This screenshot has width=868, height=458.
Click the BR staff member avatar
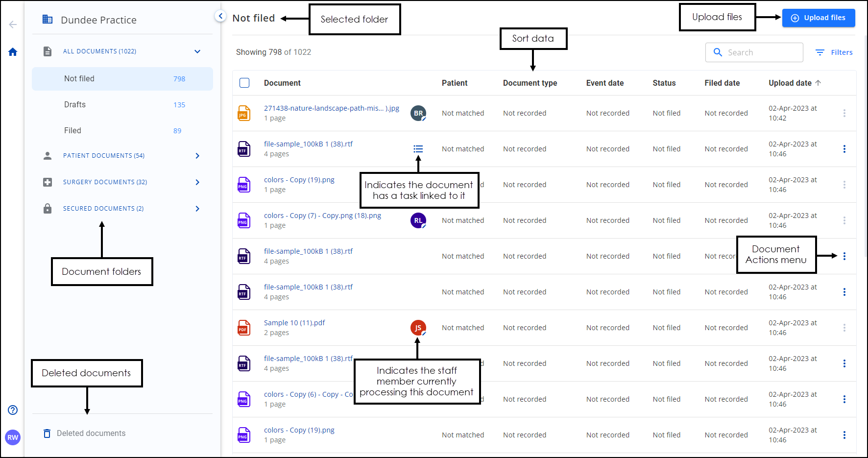[418, 113]
